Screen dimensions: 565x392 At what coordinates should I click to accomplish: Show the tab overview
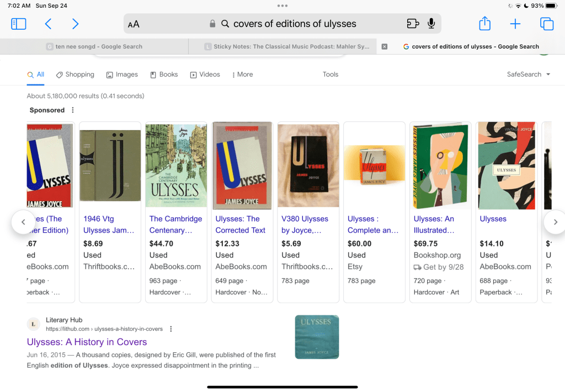tap(546, 24)
